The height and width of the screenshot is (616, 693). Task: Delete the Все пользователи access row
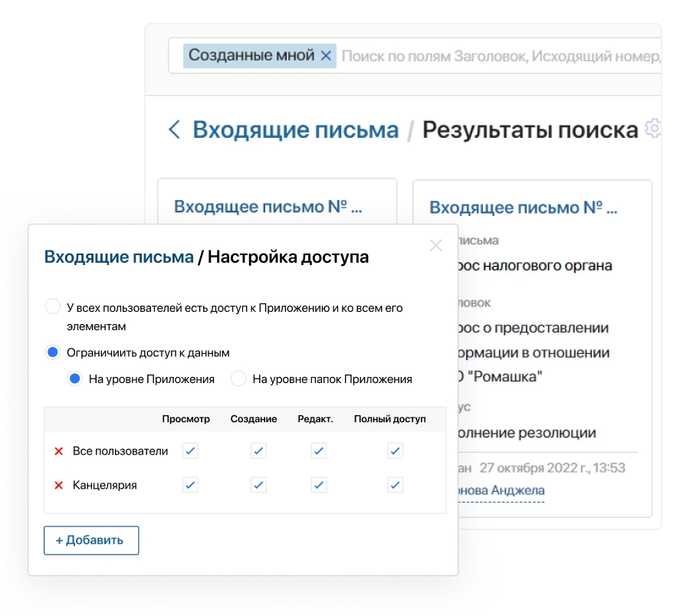pos(59,451)
